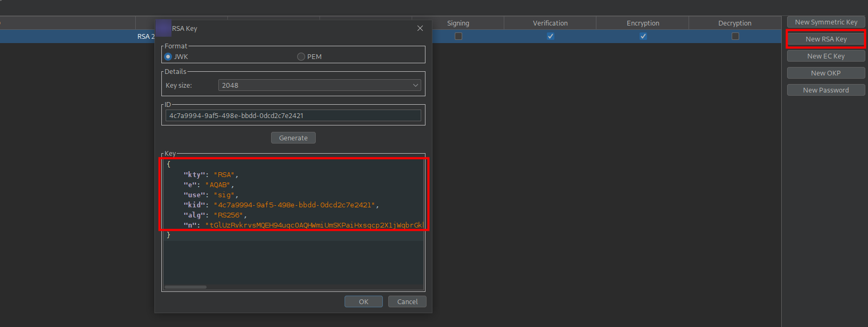868x327 pixels.
Task: Confirm the dialog with OK
Action: (363, 301)
